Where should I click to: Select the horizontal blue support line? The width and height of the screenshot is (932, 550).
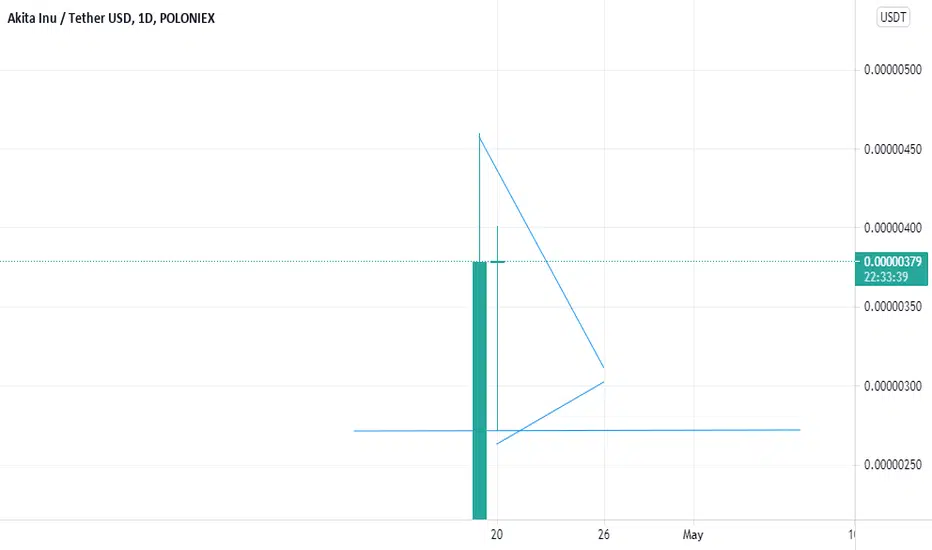[577, 430]
